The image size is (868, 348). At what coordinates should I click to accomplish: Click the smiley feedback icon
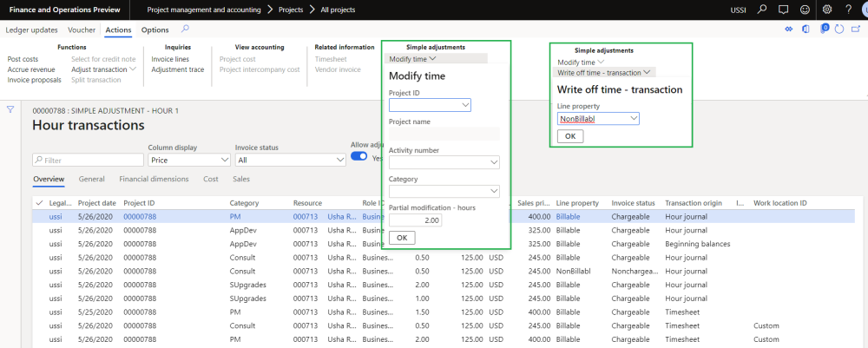tap(805, 10)
